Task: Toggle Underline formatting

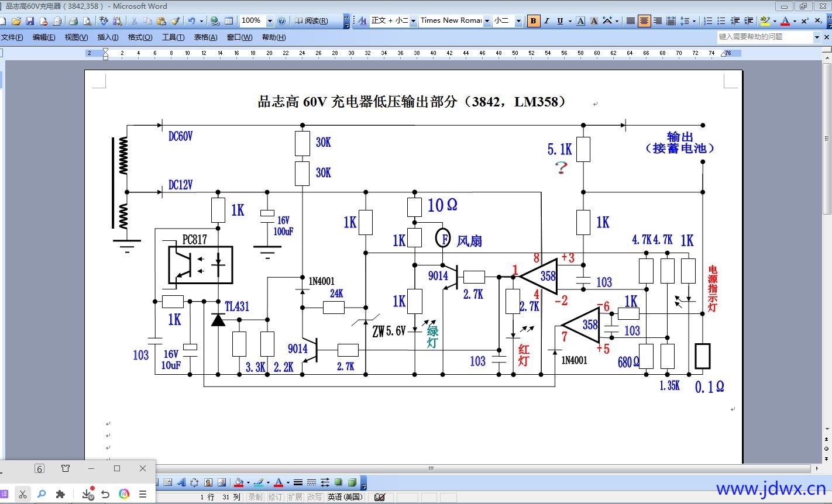Action: tap(560, 21)
